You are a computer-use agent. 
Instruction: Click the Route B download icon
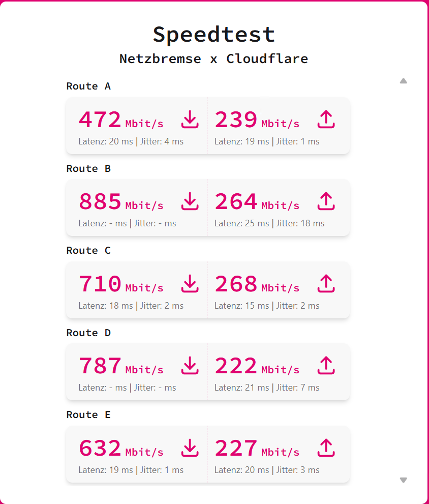click(190, 201)
